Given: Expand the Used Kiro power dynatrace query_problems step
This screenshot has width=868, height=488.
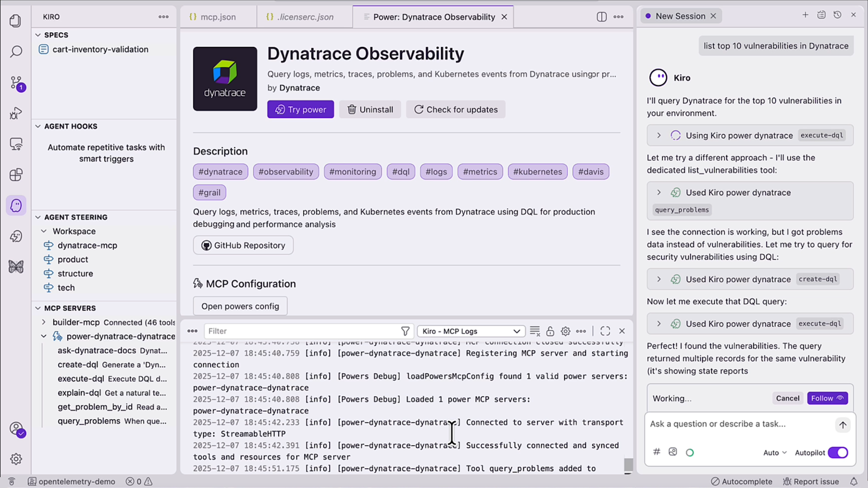Looking at the screenshot, I should coord(659,192).
